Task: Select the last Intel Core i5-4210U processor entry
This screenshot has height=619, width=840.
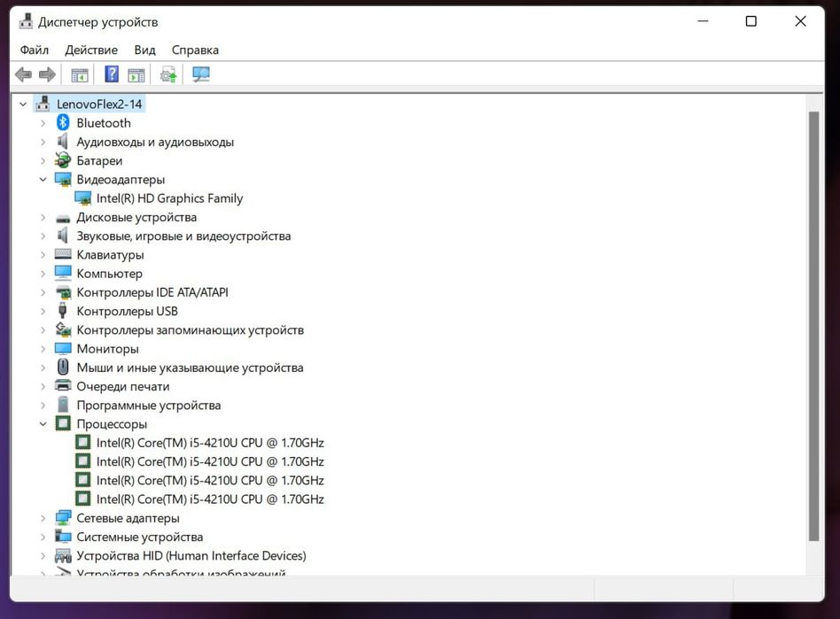Action: coord(210,499)
